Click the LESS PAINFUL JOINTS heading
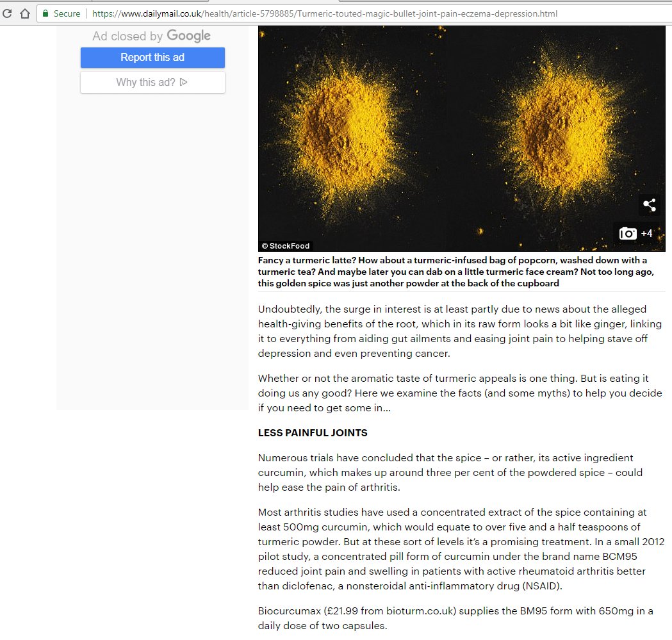 click(313, 432)
